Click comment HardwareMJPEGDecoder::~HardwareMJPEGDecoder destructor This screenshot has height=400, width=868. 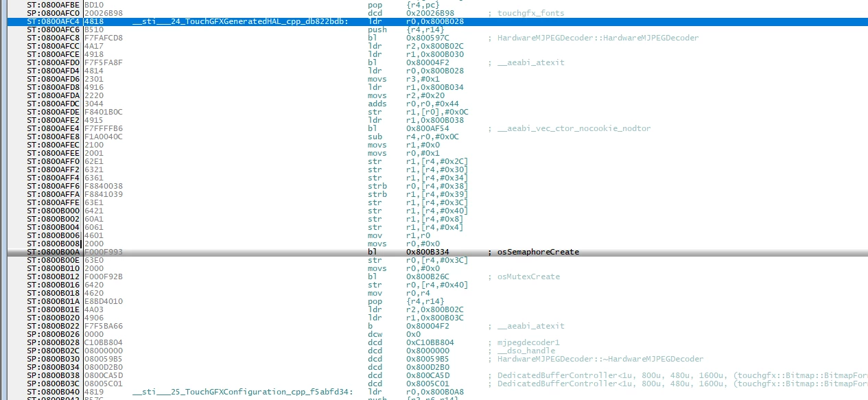(599, 359)
